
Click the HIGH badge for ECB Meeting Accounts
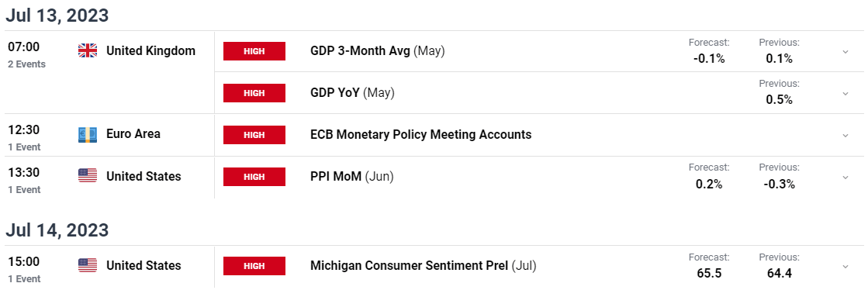tap(254, 134)
